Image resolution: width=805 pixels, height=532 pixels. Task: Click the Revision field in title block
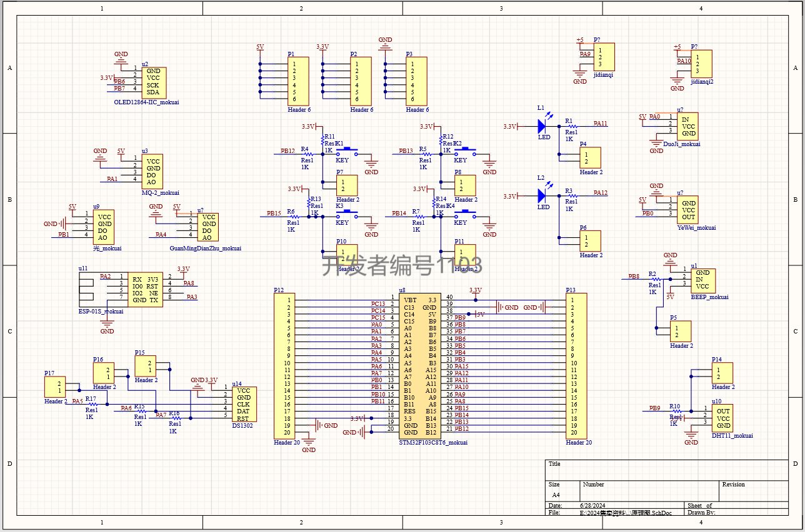point(754,490)
